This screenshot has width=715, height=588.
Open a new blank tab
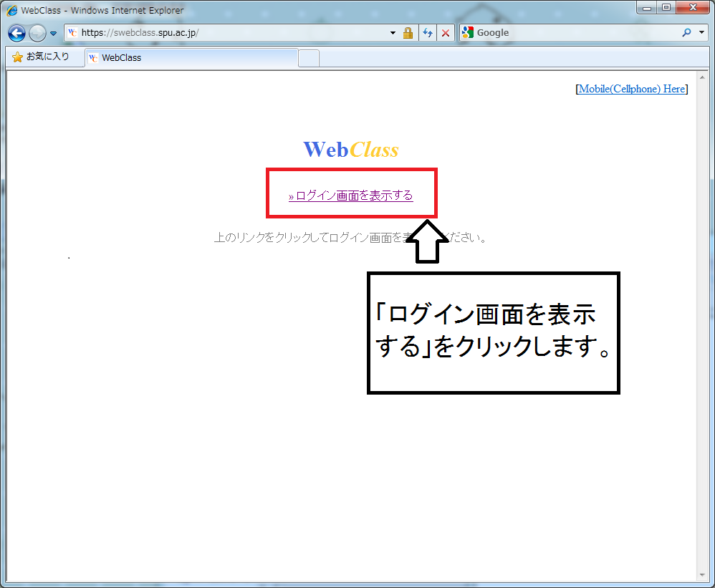coord(309,58)
